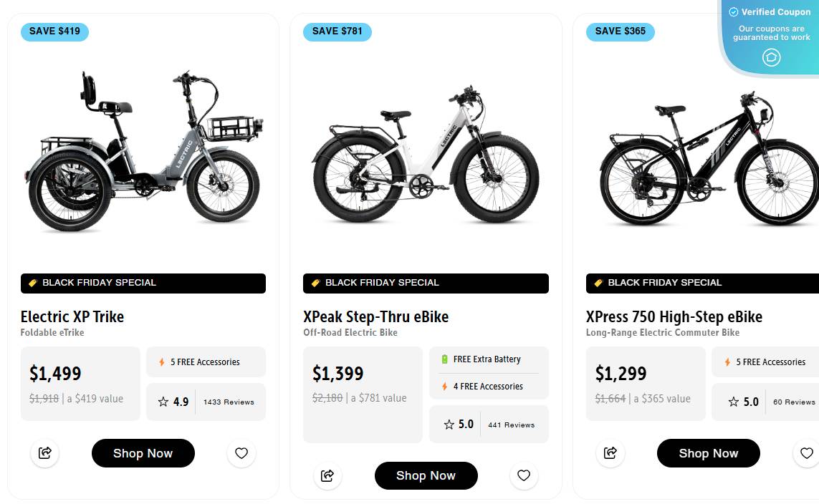The image size is (819, 504).
Task: Favorite the XPeak Step-Thru eBike
Action: [x=524, y=475]
